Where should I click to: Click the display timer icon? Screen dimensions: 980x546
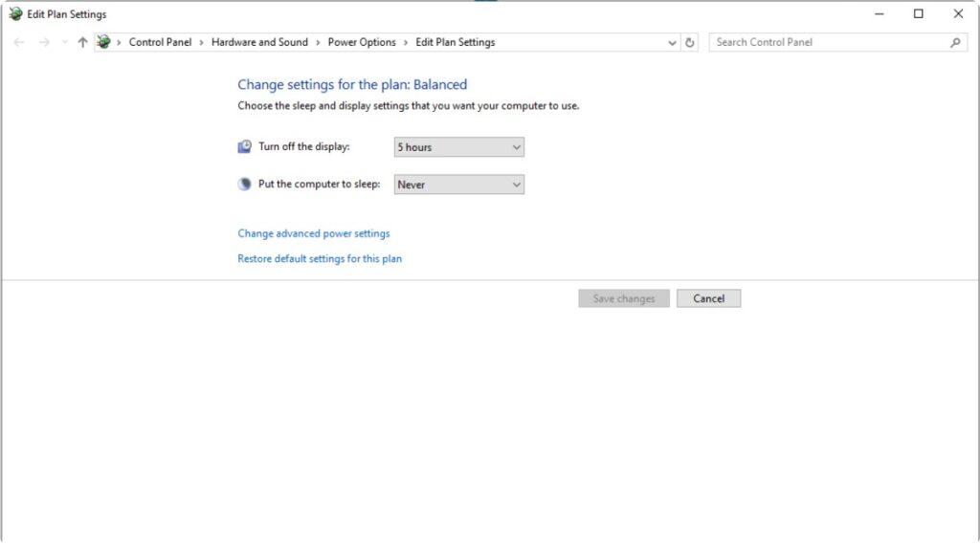(244, 146)
